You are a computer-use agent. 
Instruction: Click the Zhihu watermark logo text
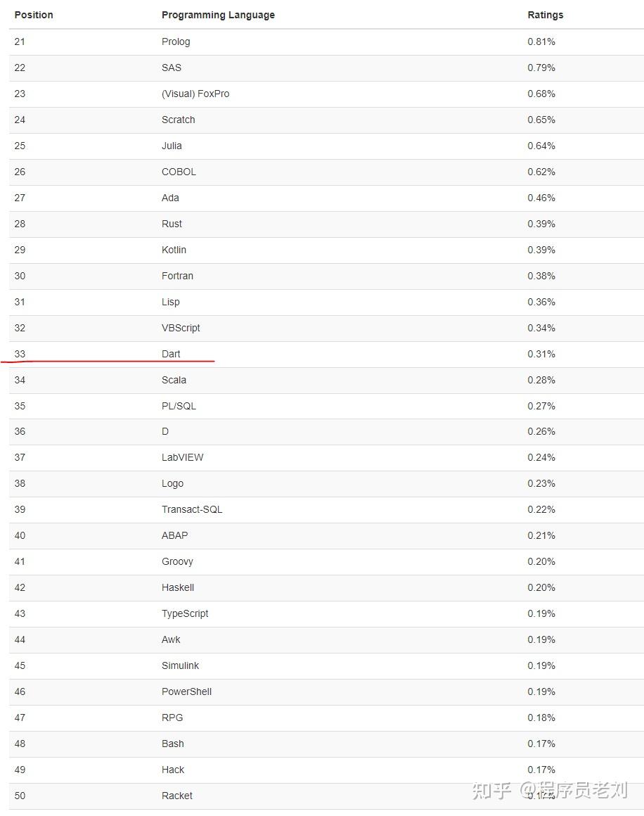[x=491, y=790]
